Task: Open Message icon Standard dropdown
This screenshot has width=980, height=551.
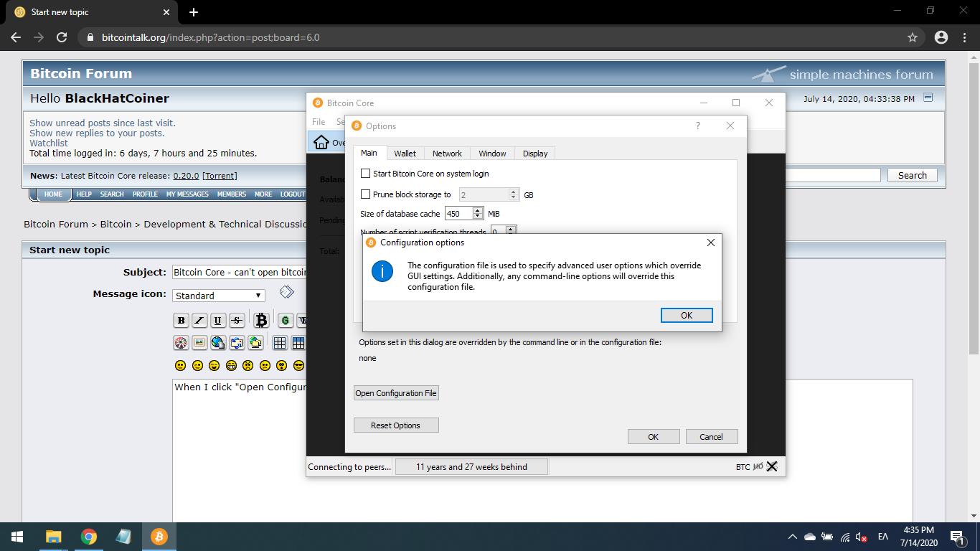Action: tap(219, 296)
